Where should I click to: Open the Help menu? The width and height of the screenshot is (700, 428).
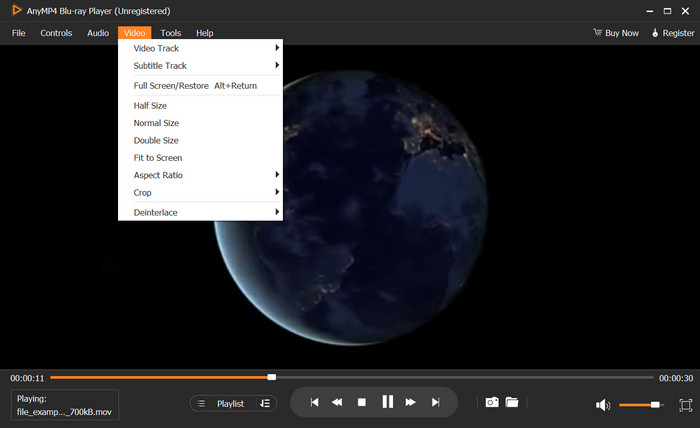(204, 33)
